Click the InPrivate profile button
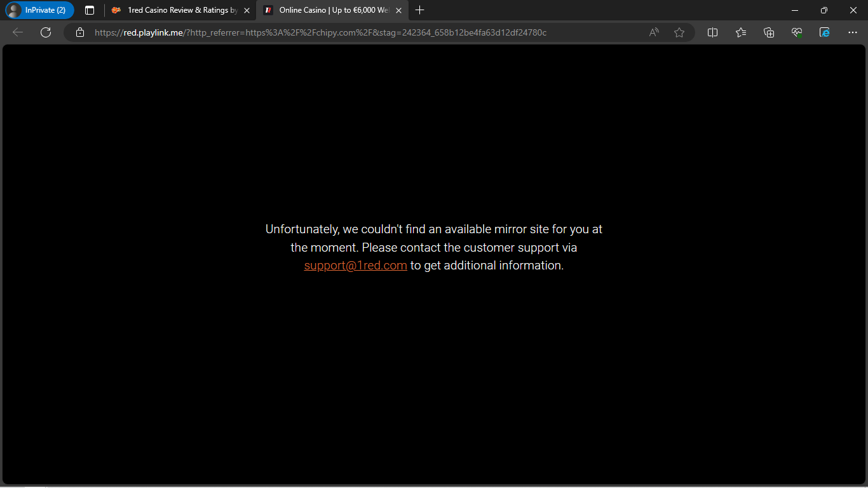 click(x=39, y=10)
